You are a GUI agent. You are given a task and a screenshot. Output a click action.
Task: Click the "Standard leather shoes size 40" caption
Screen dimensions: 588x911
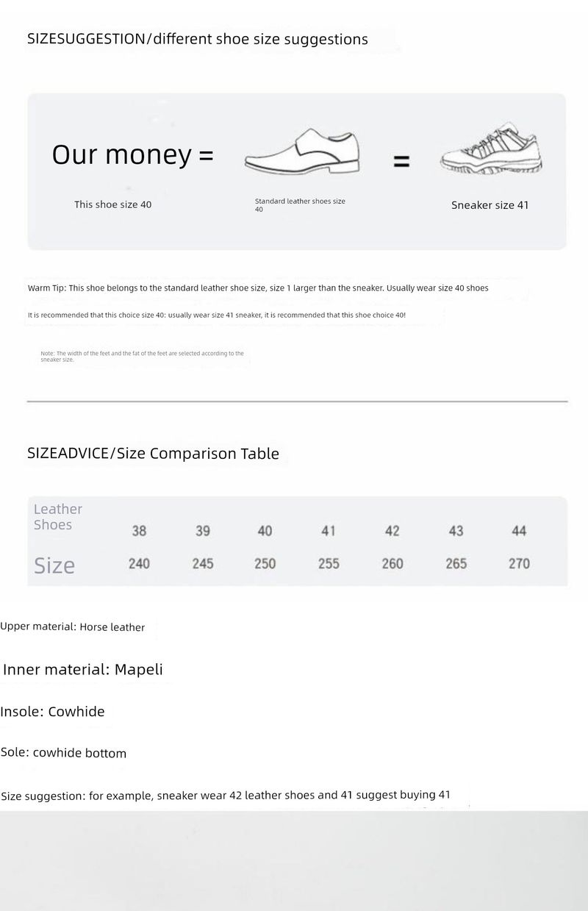[300, 205]
